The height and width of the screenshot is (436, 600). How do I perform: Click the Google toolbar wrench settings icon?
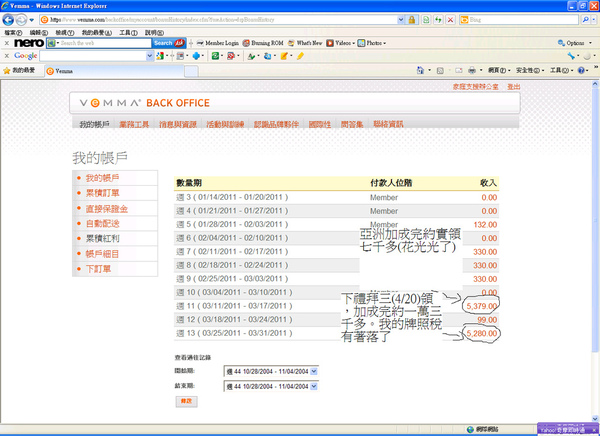click(571, 56)
